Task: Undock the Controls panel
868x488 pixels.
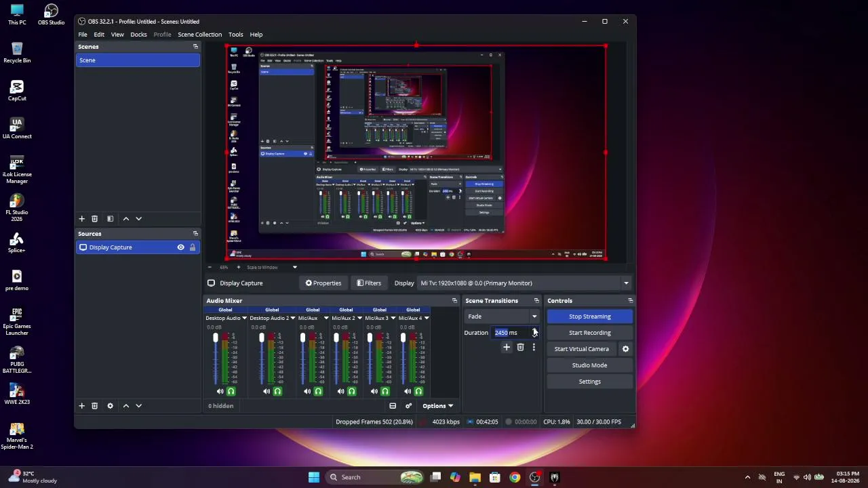Action: pos(630,301)
